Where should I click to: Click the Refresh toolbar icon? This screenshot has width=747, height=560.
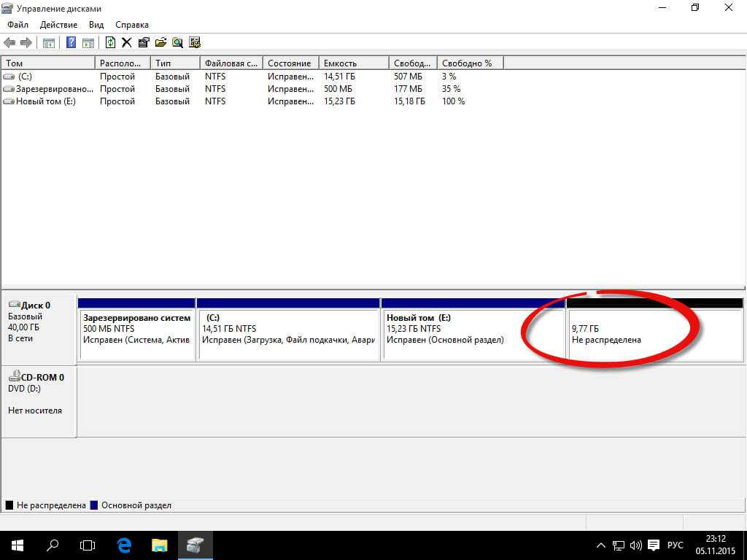111,43
